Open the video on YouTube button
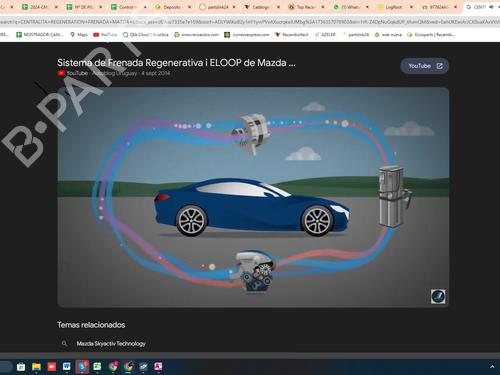500x375 pixels. click(x=425, y=66)
